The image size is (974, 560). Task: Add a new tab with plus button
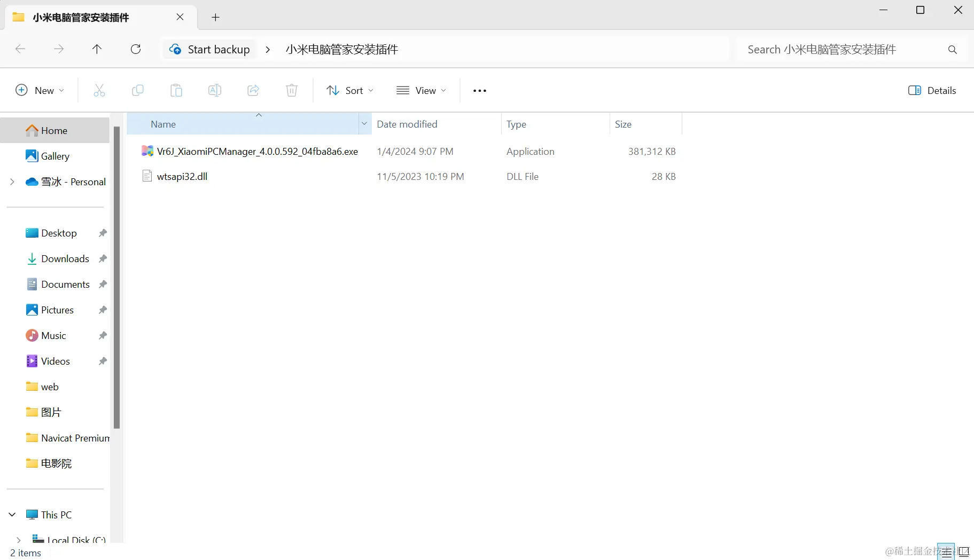point(215,18)
